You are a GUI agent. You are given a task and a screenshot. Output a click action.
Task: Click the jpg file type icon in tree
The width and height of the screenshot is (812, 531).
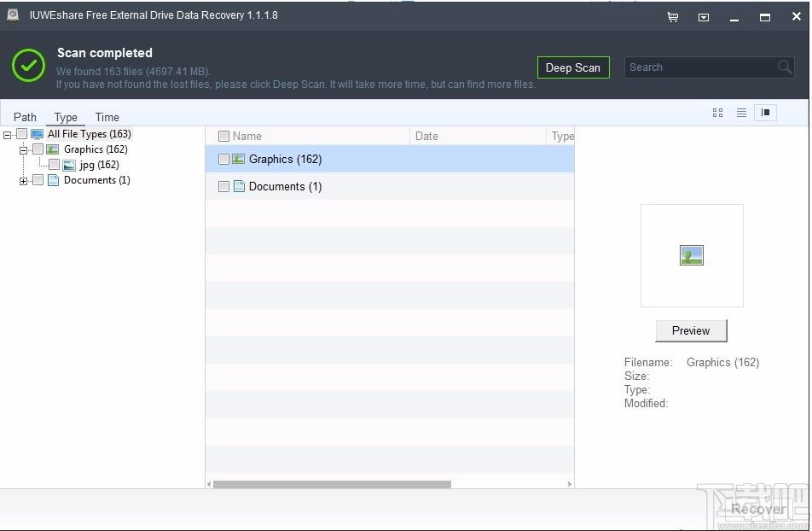69,166
